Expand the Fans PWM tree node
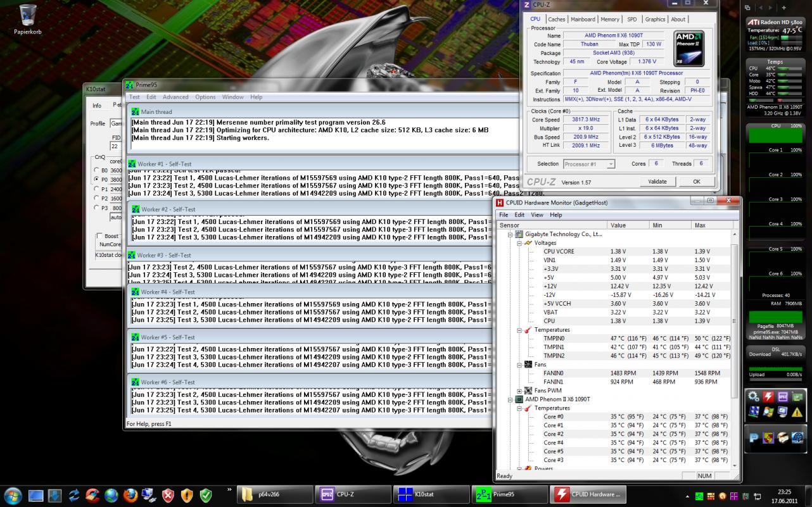The height and width of the screenshot is (507, 812). point(519,391)
